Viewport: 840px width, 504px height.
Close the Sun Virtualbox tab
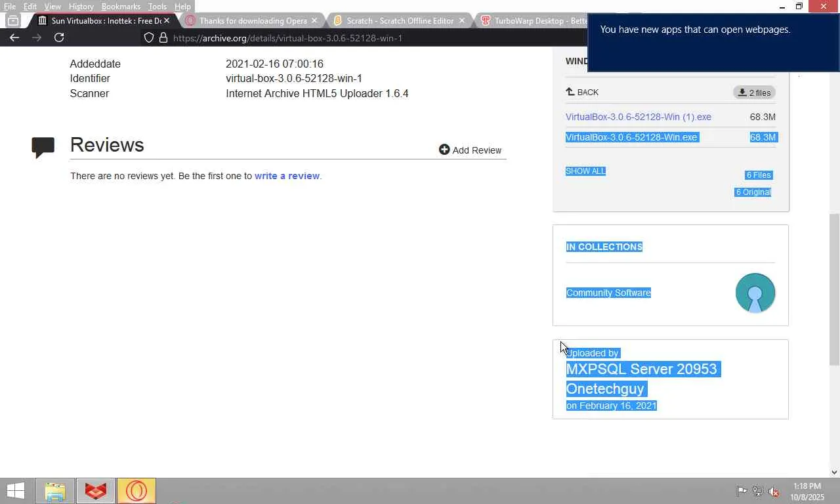click(166, 20)
